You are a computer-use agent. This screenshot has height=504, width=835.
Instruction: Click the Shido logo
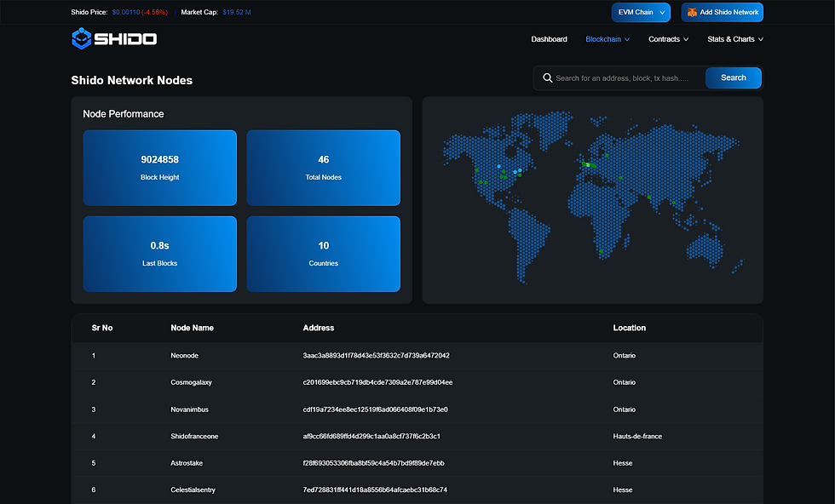[x=114, y=39]
